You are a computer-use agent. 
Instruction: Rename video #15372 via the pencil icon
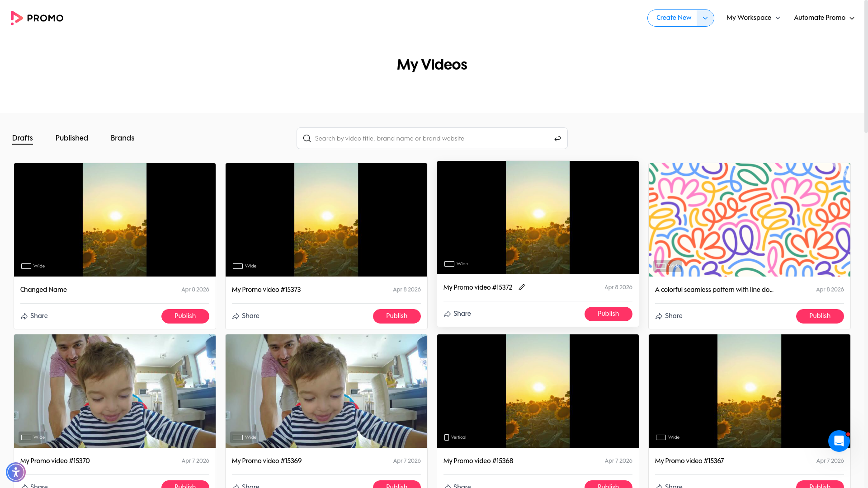[522, 287]
